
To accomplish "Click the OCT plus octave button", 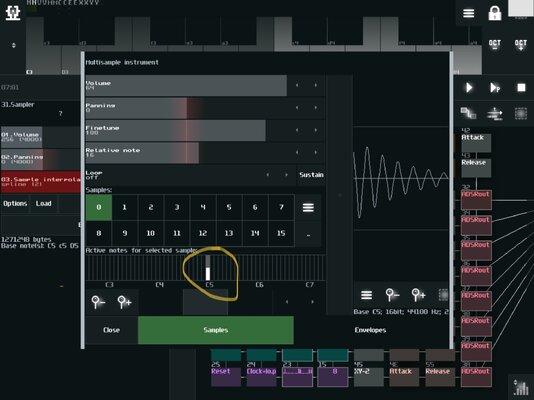I will [x=520, y=45].
